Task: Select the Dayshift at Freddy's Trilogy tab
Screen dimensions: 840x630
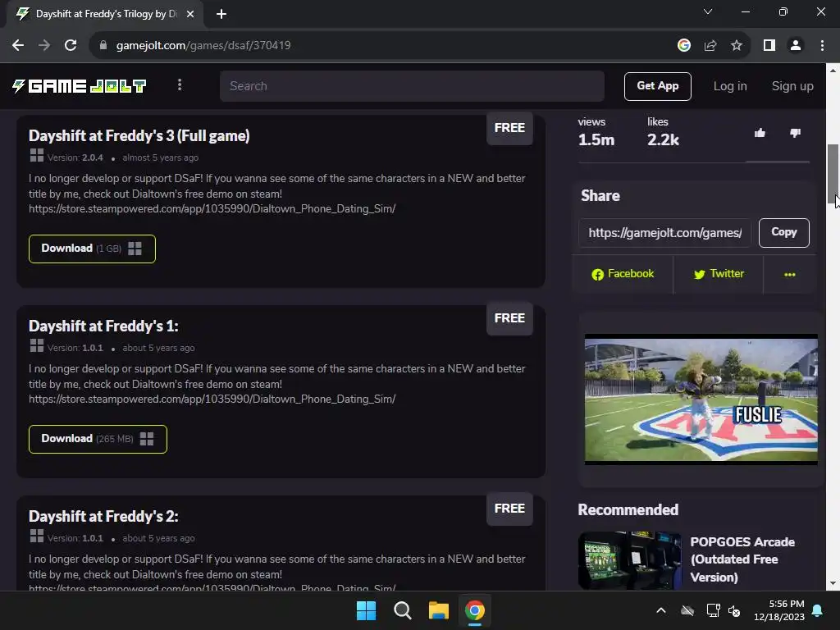Action: [105, 14]
